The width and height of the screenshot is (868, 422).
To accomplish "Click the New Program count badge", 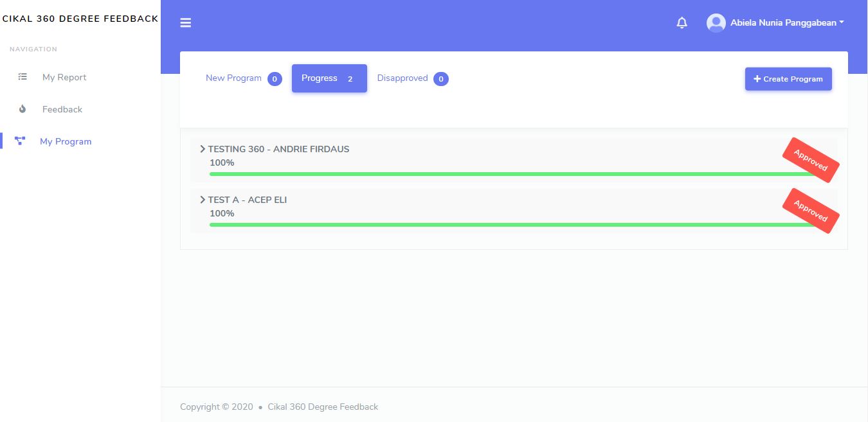I will click(275, 79).
